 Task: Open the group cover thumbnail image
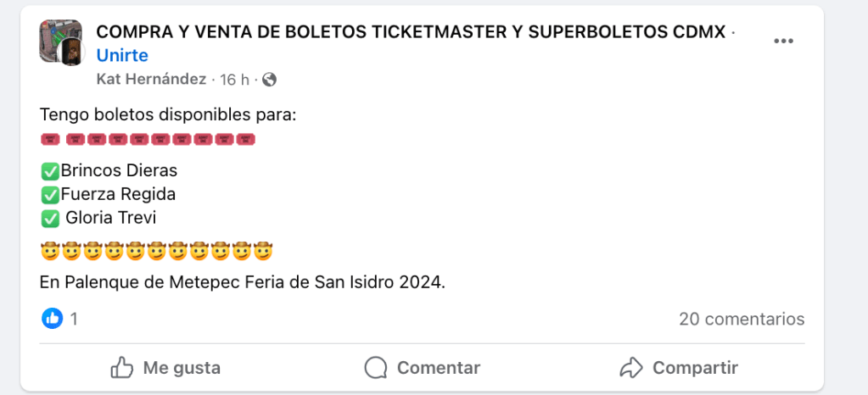54,36
